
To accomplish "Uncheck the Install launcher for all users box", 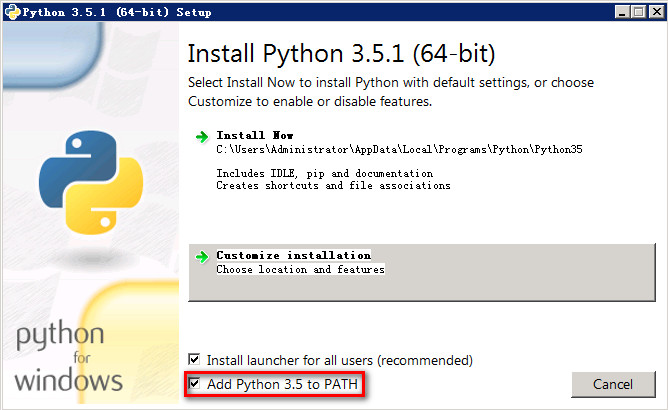I will click(195, 359).
